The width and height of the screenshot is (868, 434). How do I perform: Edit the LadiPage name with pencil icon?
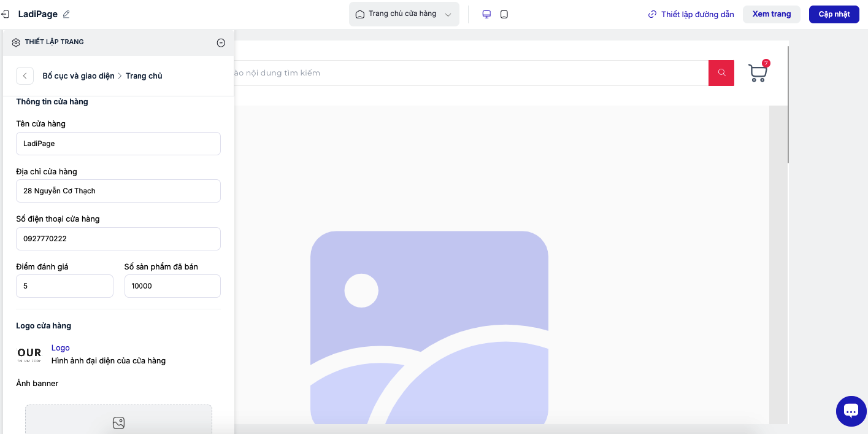click(x=66, y=14)
